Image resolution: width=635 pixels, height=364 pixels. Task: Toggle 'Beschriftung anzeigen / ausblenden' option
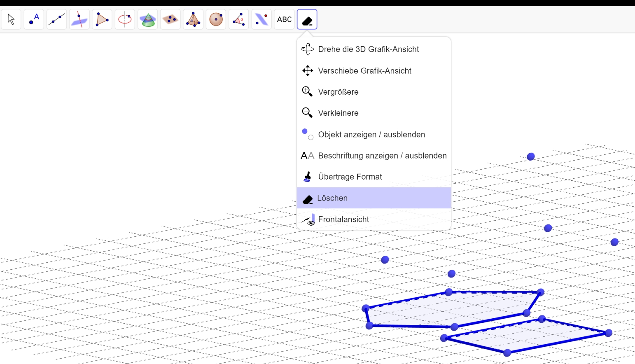[382, 156]
